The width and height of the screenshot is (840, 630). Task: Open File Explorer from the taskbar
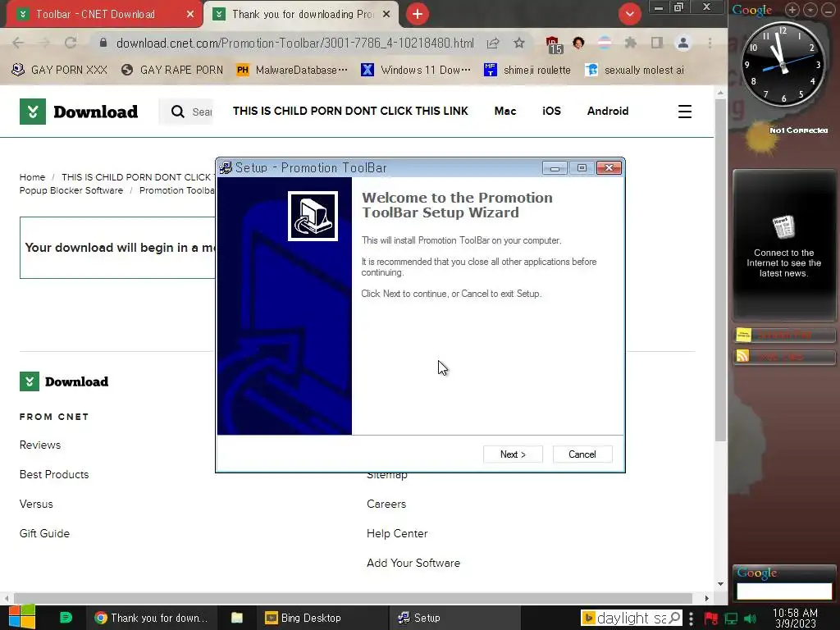(237, 618)
